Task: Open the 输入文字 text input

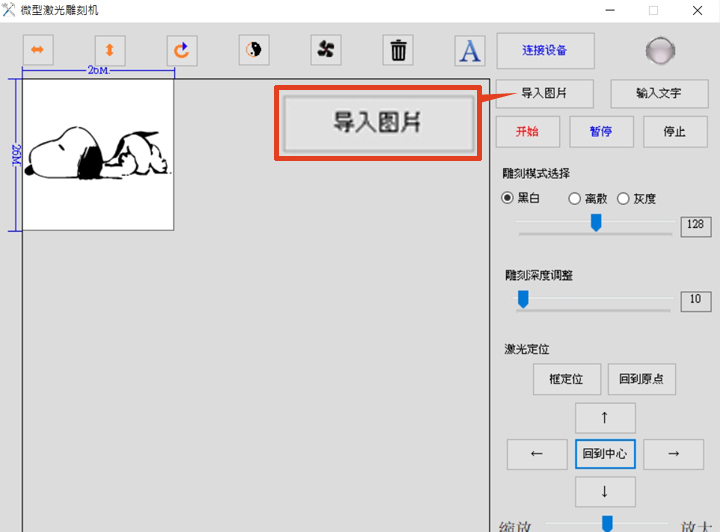Action: pos(658,93)
